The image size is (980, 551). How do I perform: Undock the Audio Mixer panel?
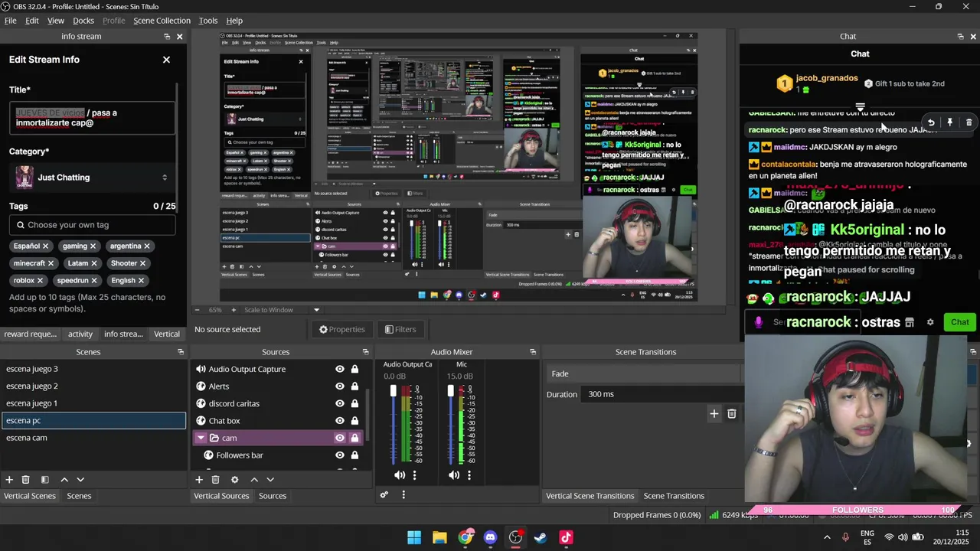click(533, 352)
